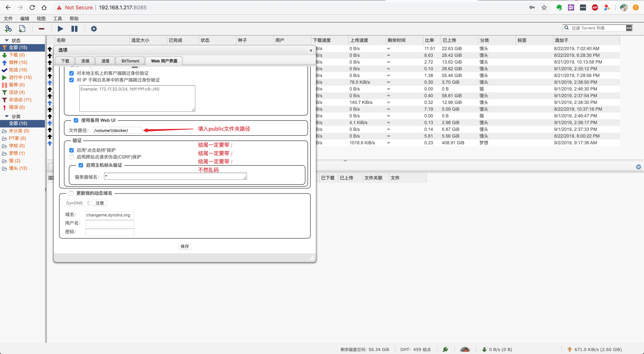Click the resume (play) toolbar icon
The width and height of the screenshot is (644, 354).
coord(60,29)
